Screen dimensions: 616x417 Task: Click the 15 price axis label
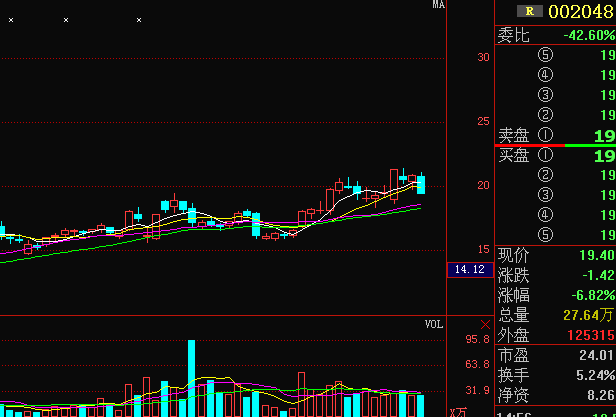click(x=484, y=249)
